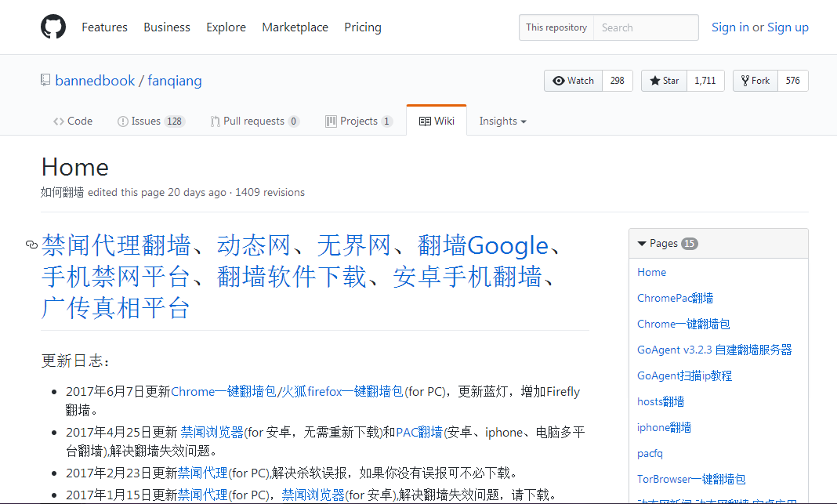Click 禁闻浏览器 link in January 15 entry
Viewport: 837px width, 504px height.
click(x=313, y=495)
